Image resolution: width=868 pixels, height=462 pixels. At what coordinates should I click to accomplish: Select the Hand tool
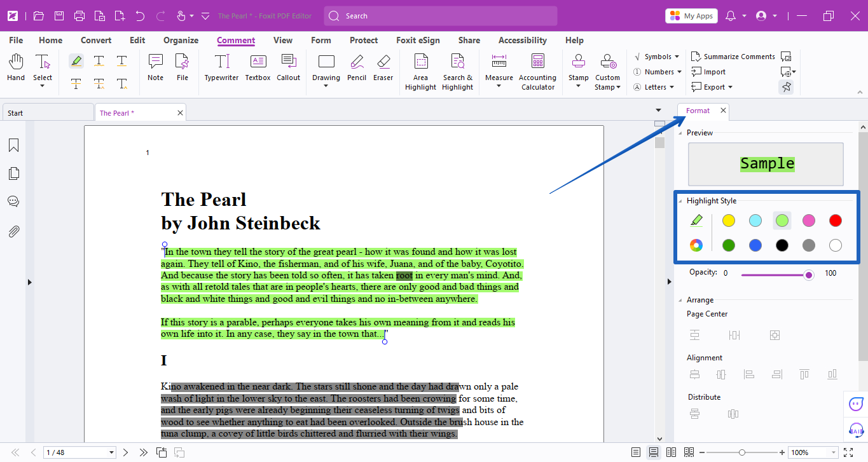point(16,68)
